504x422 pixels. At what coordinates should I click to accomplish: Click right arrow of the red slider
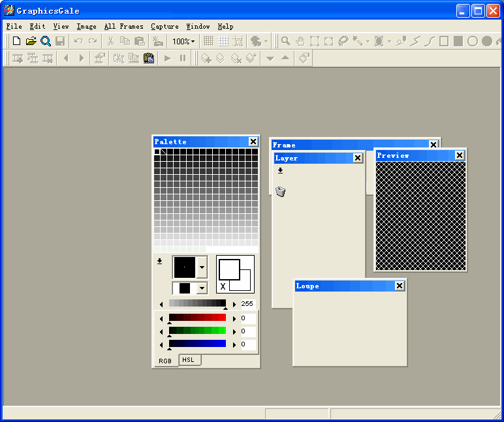pyautogui.click(x=234, y=318)
